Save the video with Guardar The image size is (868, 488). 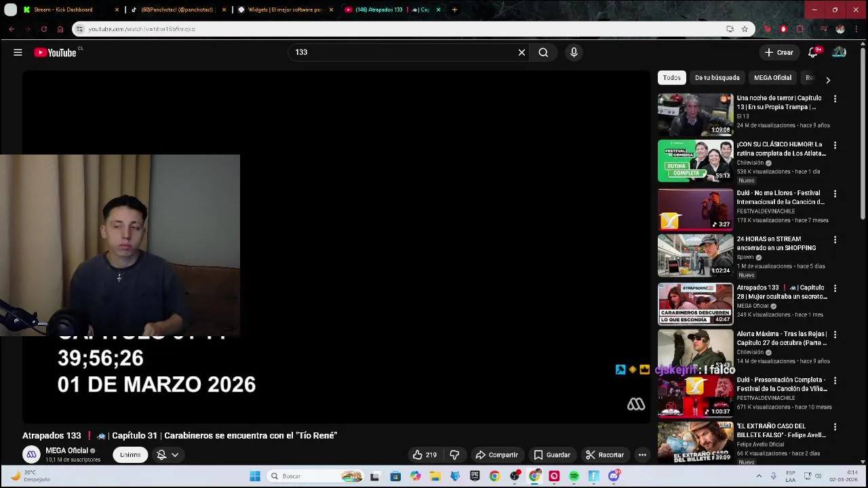(551, 455)
